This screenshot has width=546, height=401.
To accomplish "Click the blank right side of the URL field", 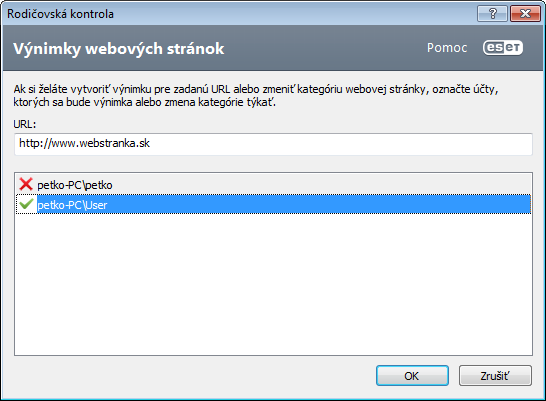I will tap(341, 144).
